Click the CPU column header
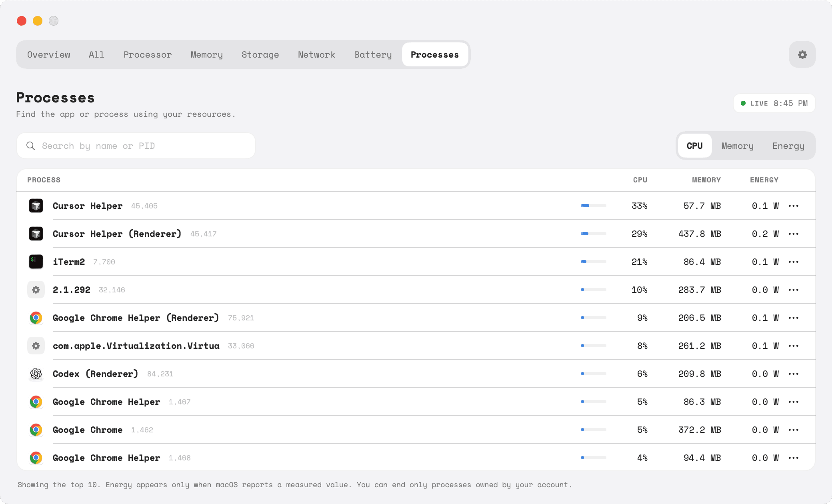832x504 pixels. click(x=640, y=180)
